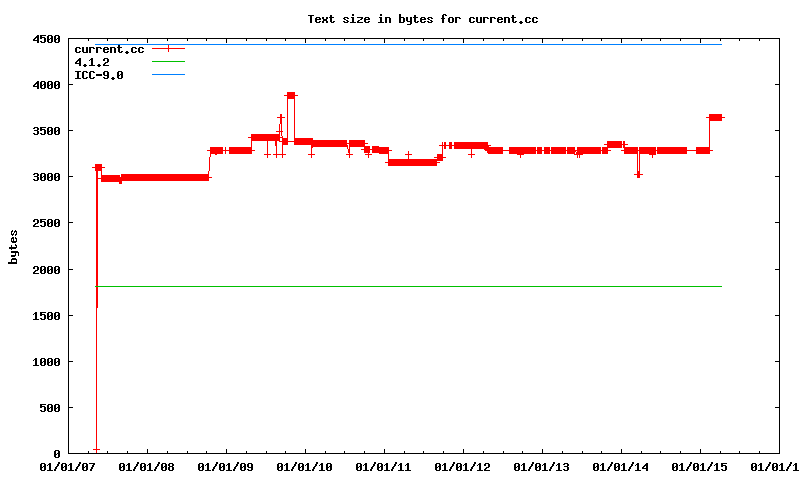Image resolution: width=800 pixels, height=480 pixels.
Task: Click the green line sample beside 4.1.2
Action: coord(168,62)
